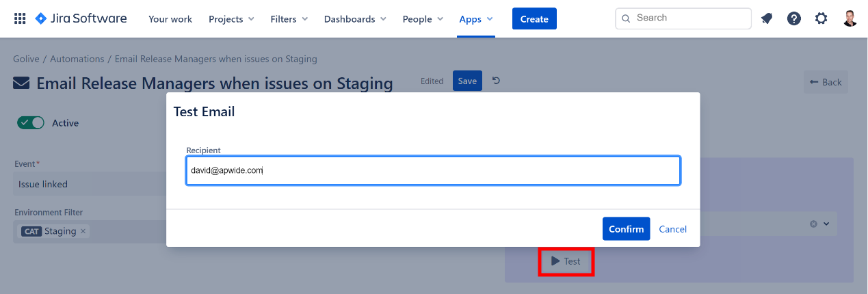Open the settings gear icon
Viewport: 868px width, 294px height.
point(821,18)
